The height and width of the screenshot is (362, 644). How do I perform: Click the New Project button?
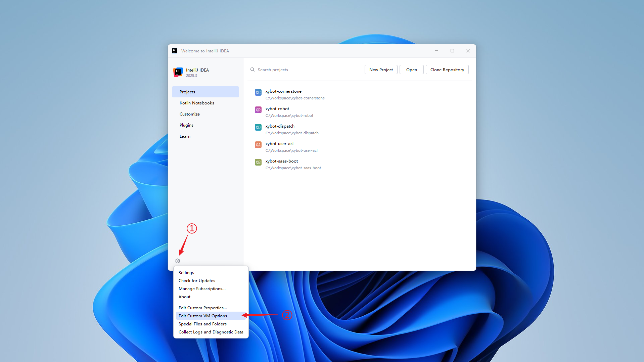(x=381, y=70)
